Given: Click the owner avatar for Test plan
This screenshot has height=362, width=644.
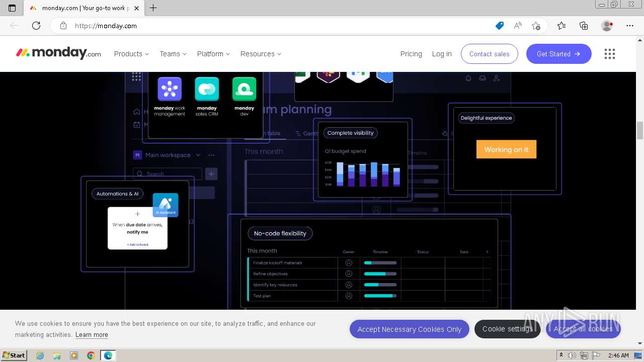Looking at the screenshot, I should click(x=349, y=296).
